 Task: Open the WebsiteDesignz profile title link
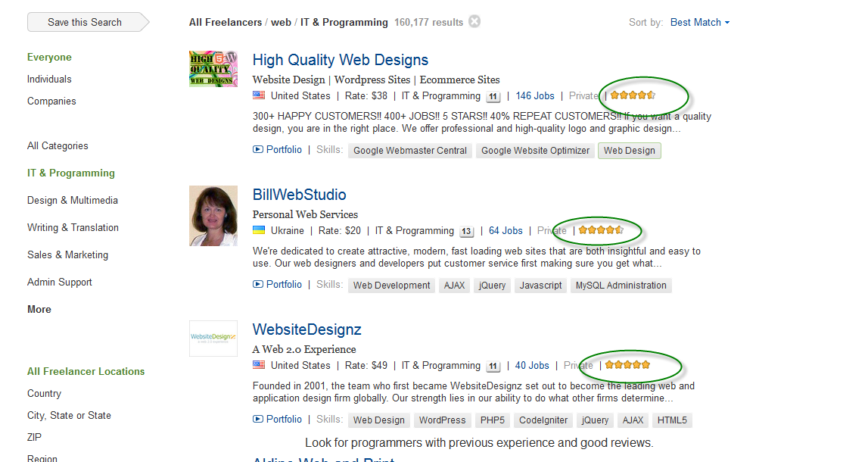306,329
